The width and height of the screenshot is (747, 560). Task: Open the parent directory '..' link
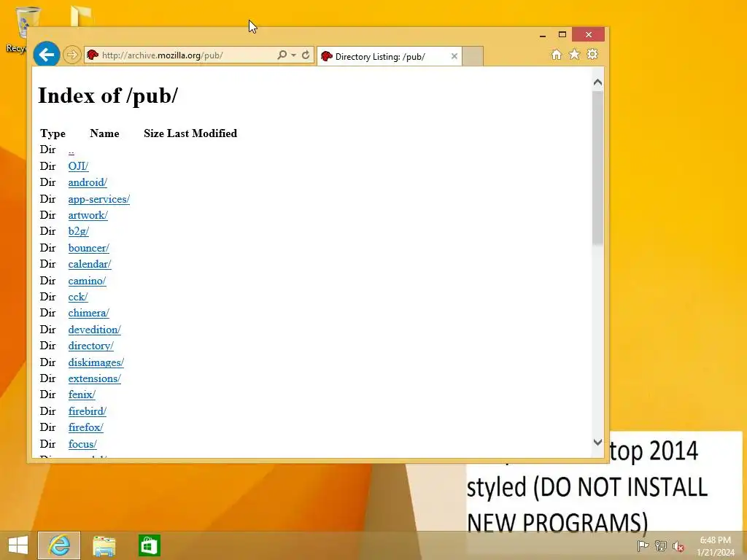71,151
